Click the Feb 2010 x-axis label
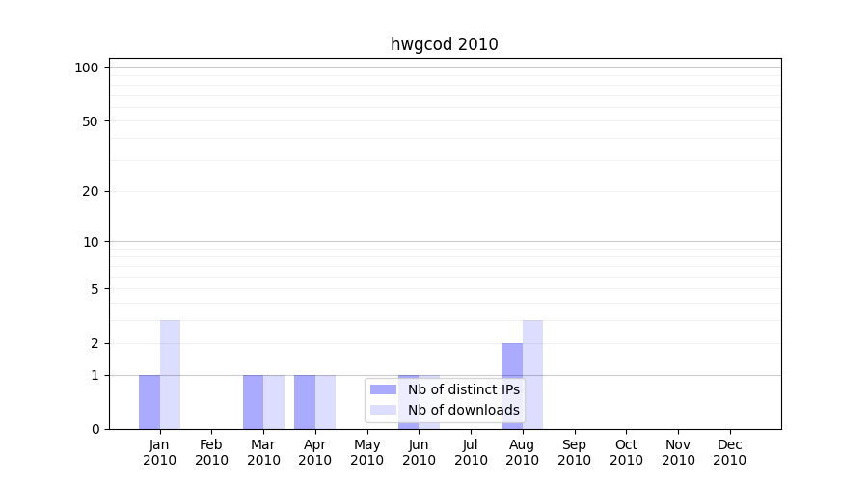 [211, 452]
